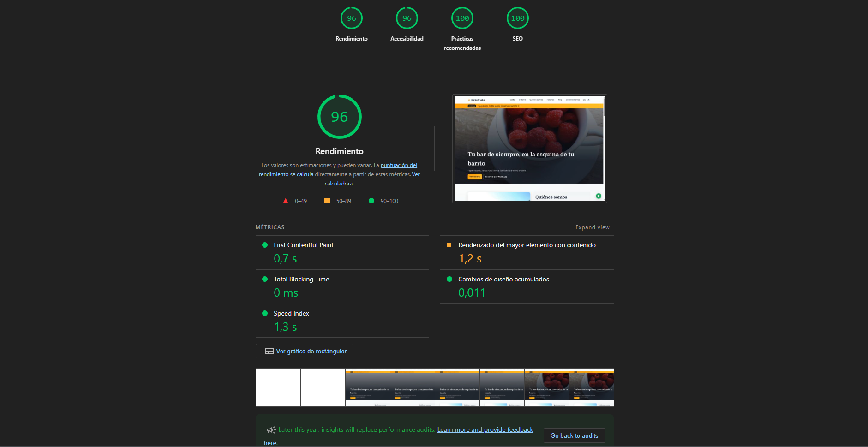Image resolution: width=868 pixels, height=447 pixels.
Task: Click the Rendimiento score gauge at top
Action: tap(351, 19)
